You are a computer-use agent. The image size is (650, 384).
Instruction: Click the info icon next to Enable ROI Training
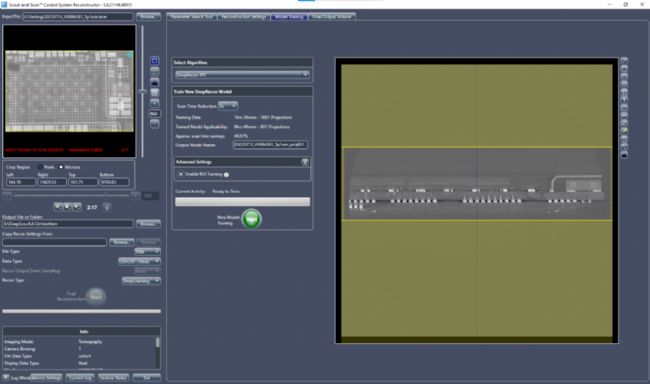(226, 175)
